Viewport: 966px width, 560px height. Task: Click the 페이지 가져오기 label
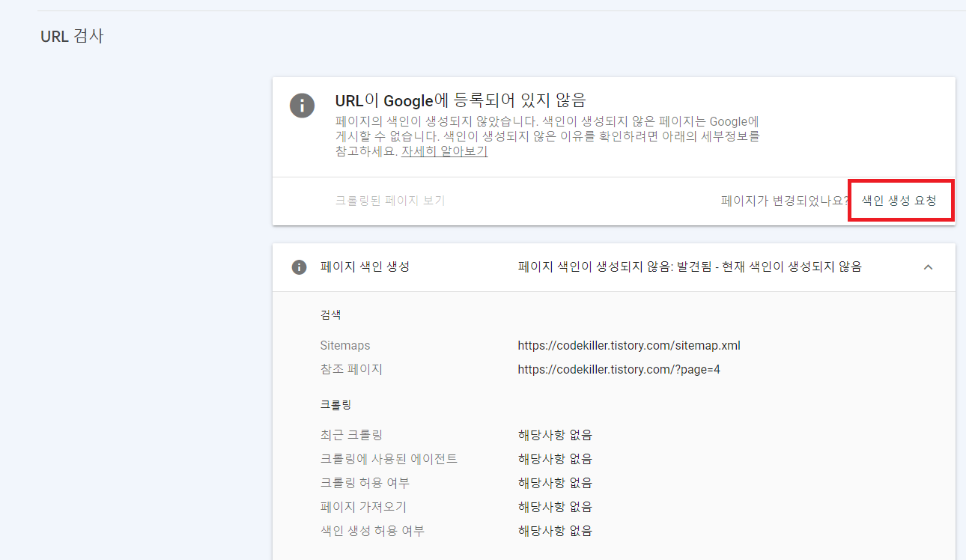click(363, 507)
